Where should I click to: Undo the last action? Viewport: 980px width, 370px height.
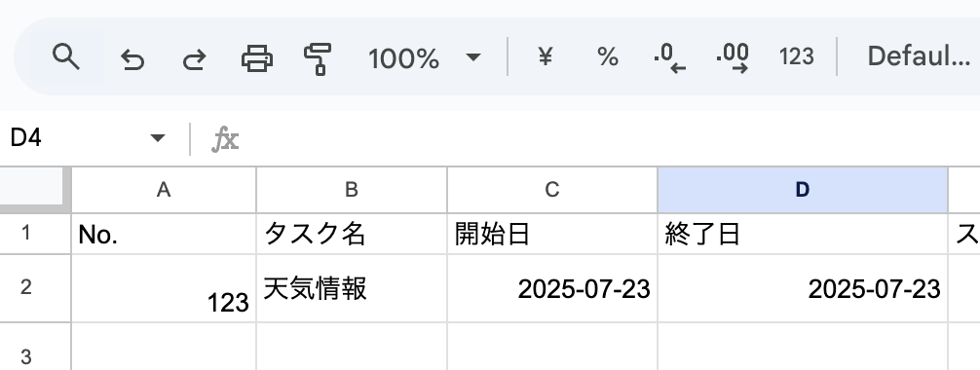[x=132, y=58]
